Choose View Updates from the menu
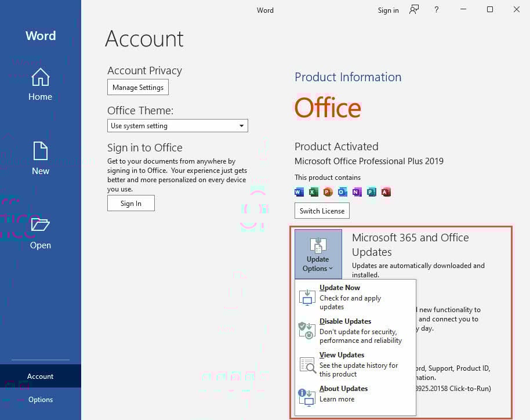 click(x=355, y=364)
